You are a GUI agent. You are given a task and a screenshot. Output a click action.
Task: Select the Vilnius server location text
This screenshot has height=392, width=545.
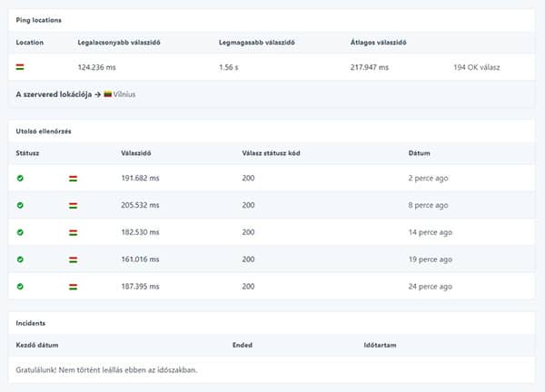pos(124,94)
